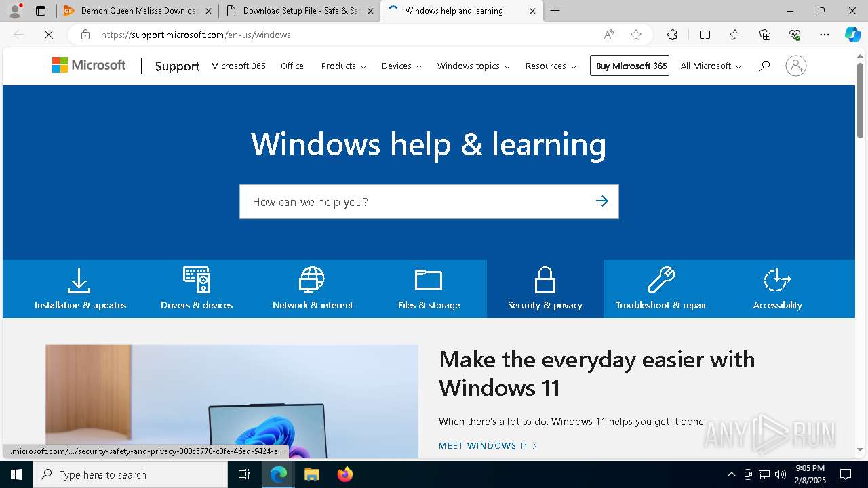Viewport: 868px width, 488px height.
Task: Click the Windows 11 laptop image
Action: pos(232,401)
